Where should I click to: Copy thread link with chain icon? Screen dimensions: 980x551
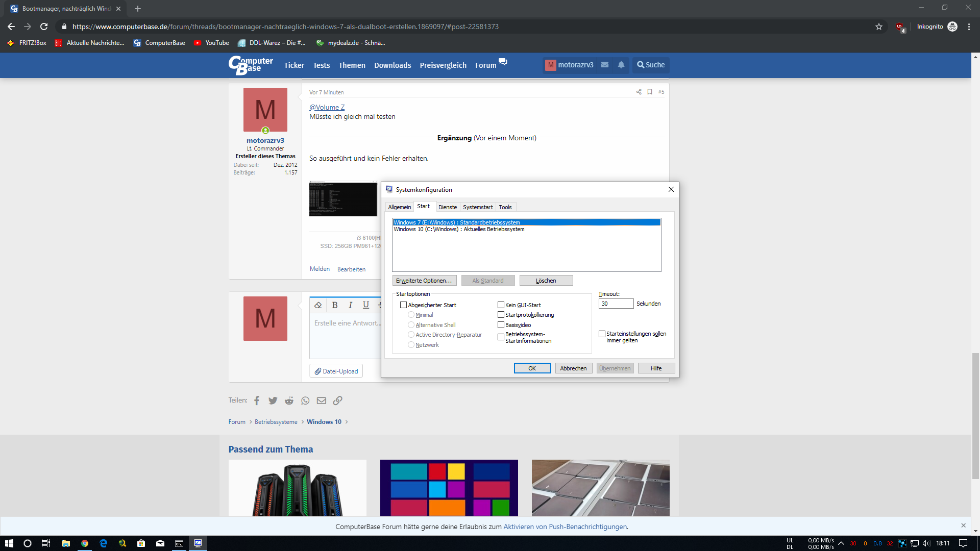click(337, 400)
